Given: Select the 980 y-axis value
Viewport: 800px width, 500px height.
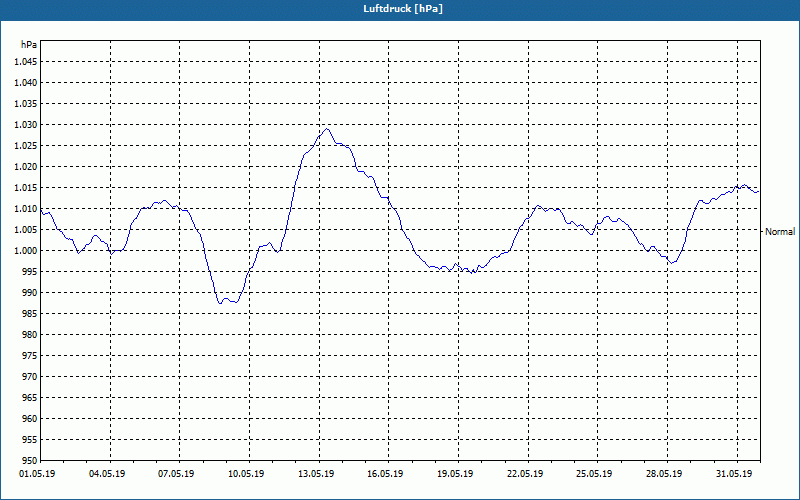Looking at the screenshot, I should pyautogui.click(x=30, y=335).
